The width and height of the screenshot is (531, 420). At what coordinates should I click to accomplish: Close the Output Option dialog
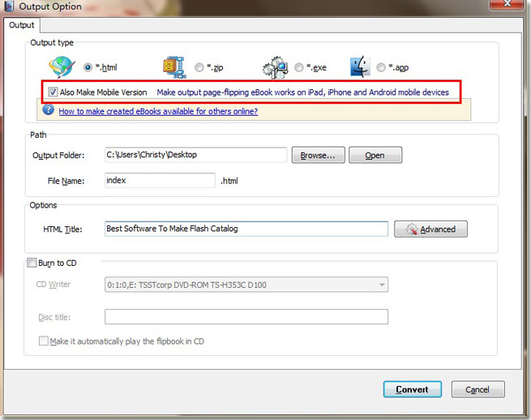tap(507, 4)
